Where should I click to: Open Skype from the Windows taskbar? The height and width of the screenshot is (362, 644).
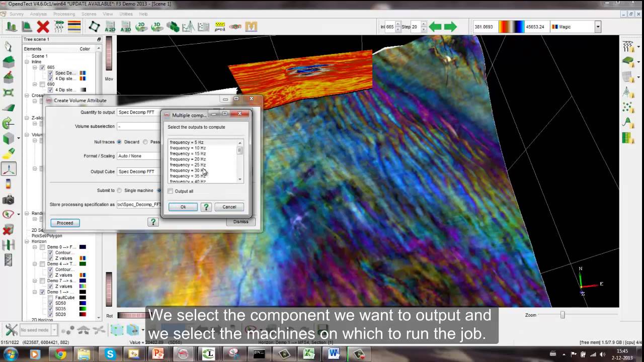110,354
